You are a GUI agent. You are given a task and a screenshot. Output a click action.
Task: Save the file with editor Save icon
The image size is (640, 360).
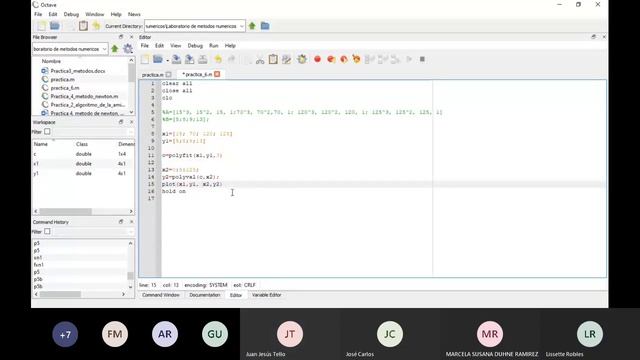[x=176, y=59]
